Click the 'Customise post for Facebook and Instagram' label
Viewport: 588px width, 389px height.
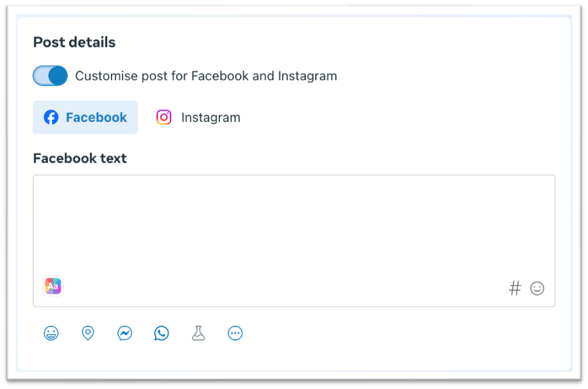(206, 76)
